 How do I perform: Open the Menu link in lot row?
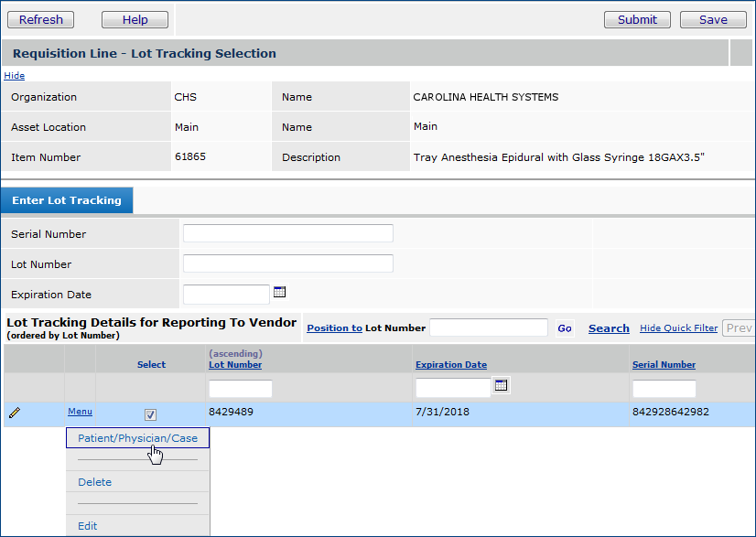(x=80, y=413)
